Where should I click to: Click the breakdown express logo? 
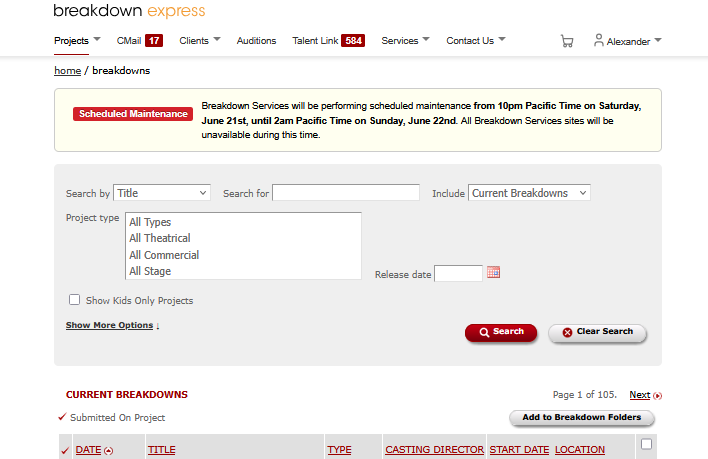[x=129, y=10]
